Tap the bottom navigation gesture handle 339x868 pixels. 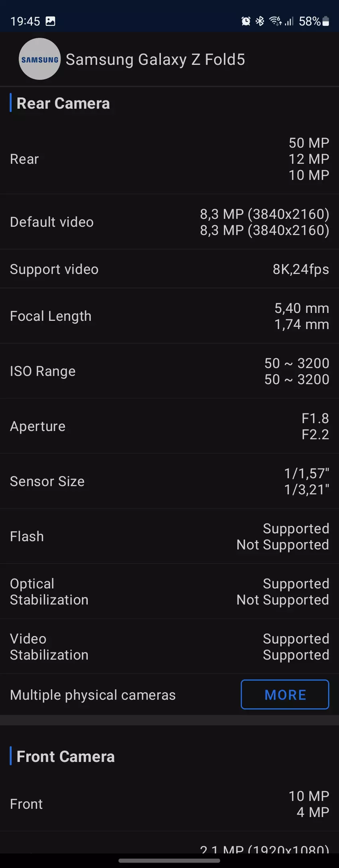tap(169, 861)
